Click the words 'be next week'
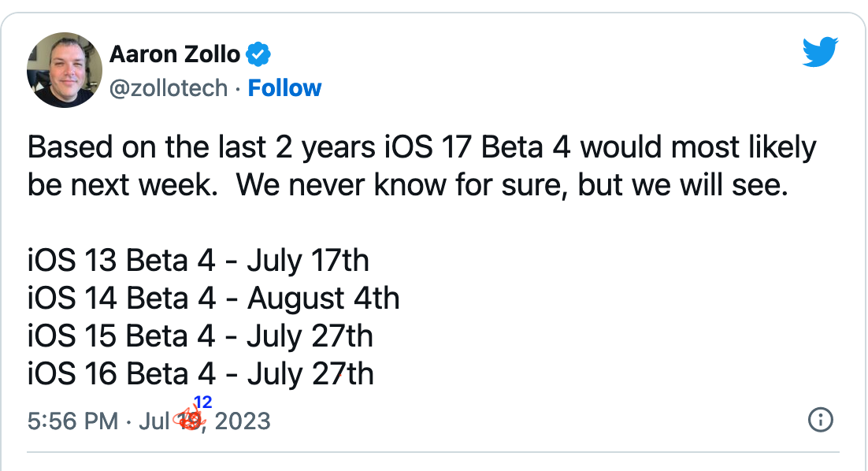This screenshot has width=868, height=471. click(x=121, y=185)
